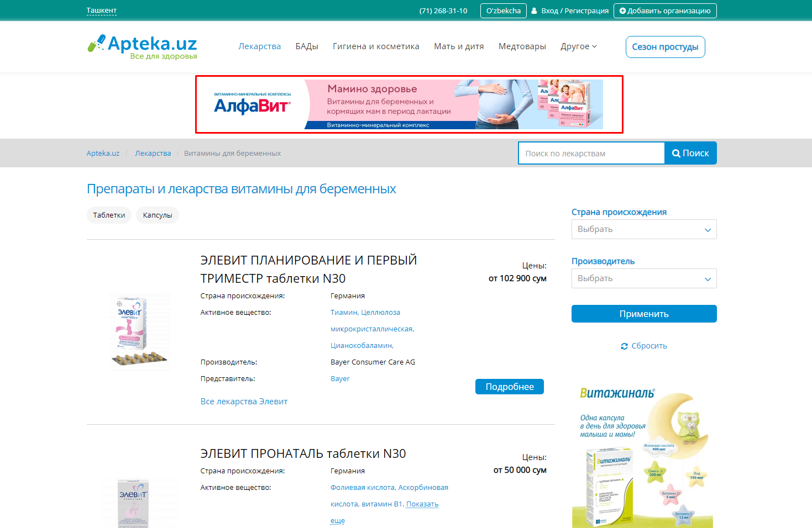Click Цианокобаламин active substance link
The height and width of the screenshot is (528, 812).
pos(362,346)
